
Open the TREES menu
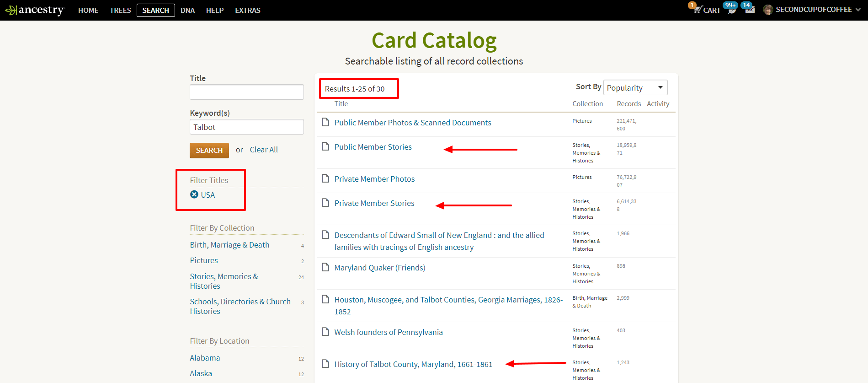click(120, 10)
